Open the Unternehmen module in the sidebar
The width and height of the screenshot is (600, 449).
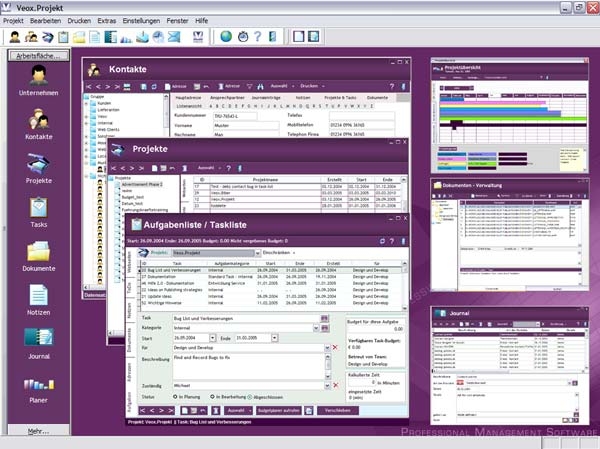coord(38,76)
